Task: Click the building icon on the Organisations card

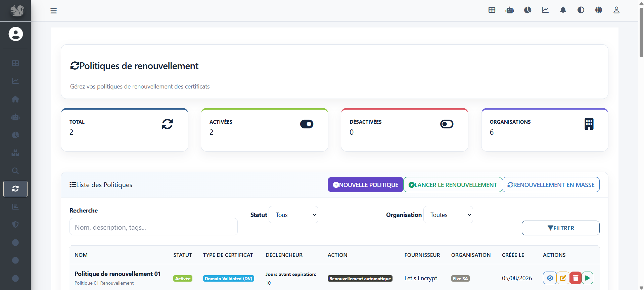Action: (589, 124)
